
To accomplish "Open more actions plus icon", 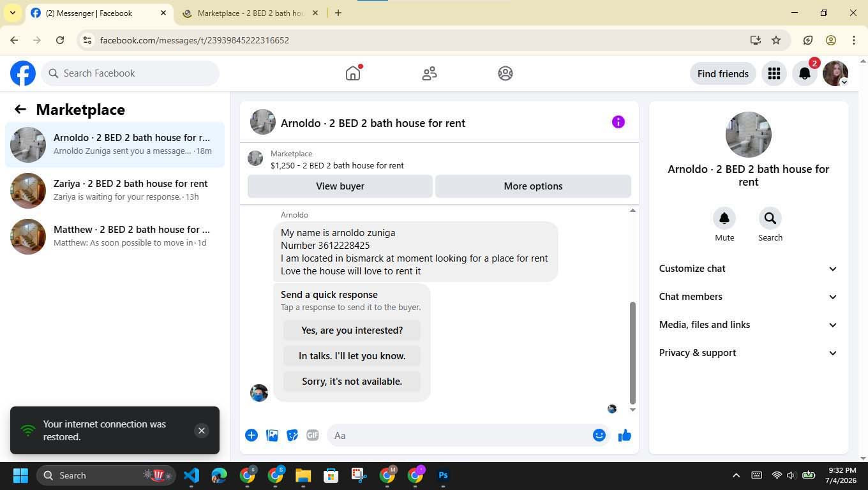I will (251, 435).
